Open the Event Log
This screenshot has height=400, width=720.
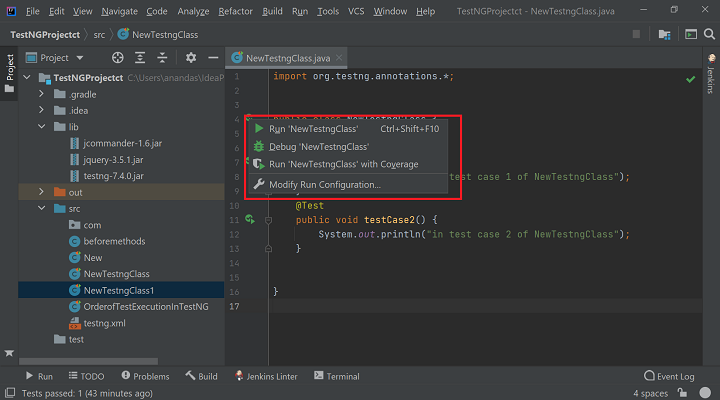[x=669, y=376]
